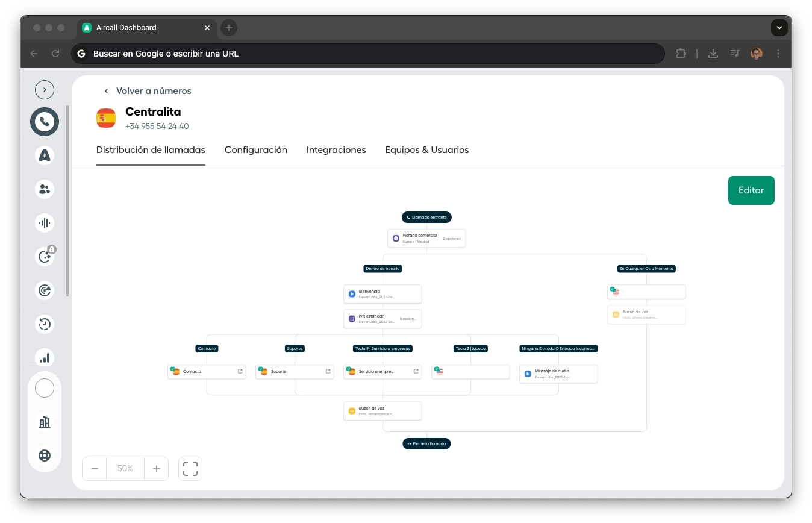Expand the 5 opciones on IVR estándar node

[407, 318]
